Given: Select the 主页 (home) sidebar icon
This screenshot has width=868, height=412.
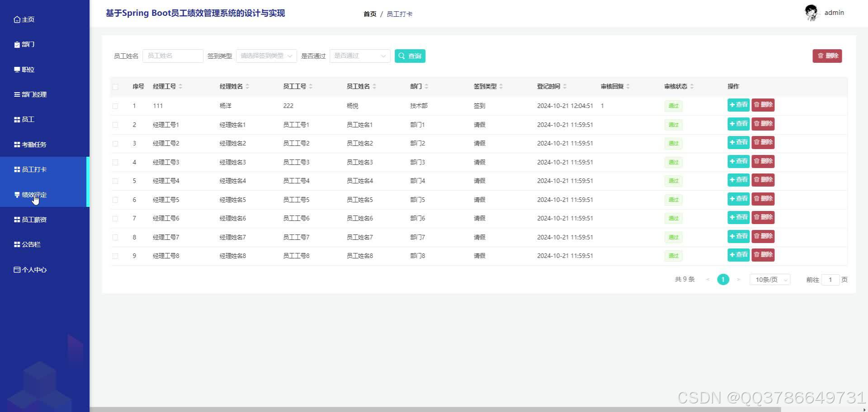Looking at the screenshot, I should coord(25,19).
